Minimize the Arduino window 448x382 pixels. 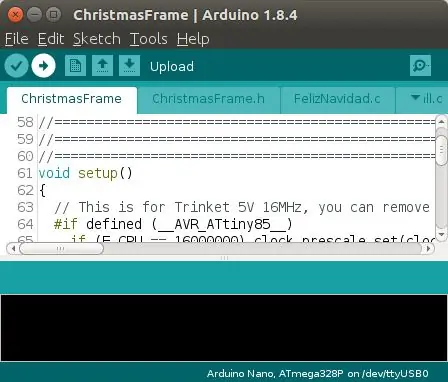[34, 14]
